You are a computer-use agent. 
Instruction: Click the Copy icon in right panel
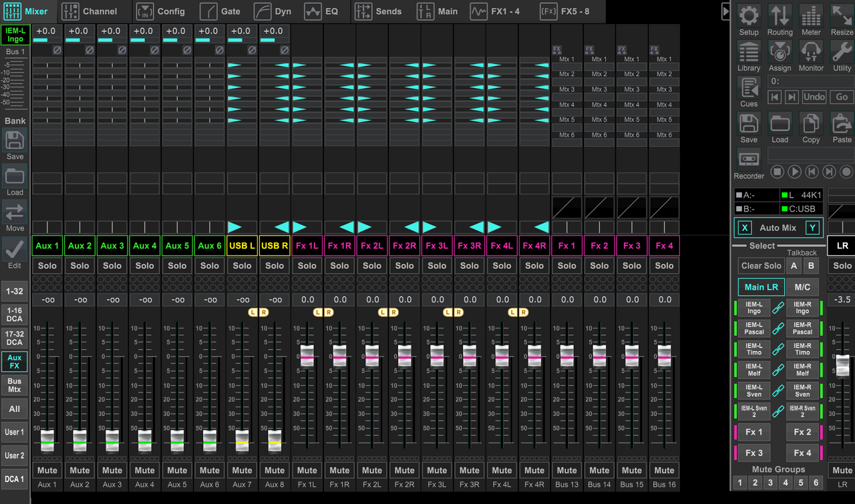[x=811, y=124]
